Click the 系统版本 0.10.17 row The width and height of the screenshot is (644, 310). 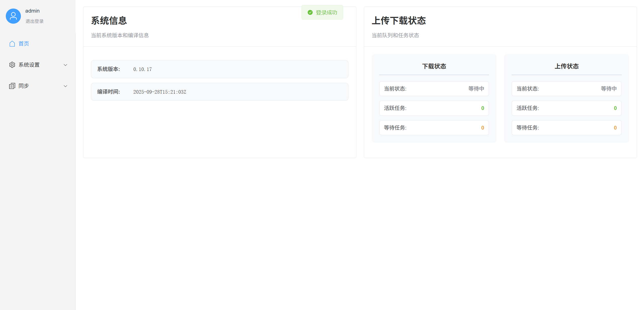[x=219, y=69]
